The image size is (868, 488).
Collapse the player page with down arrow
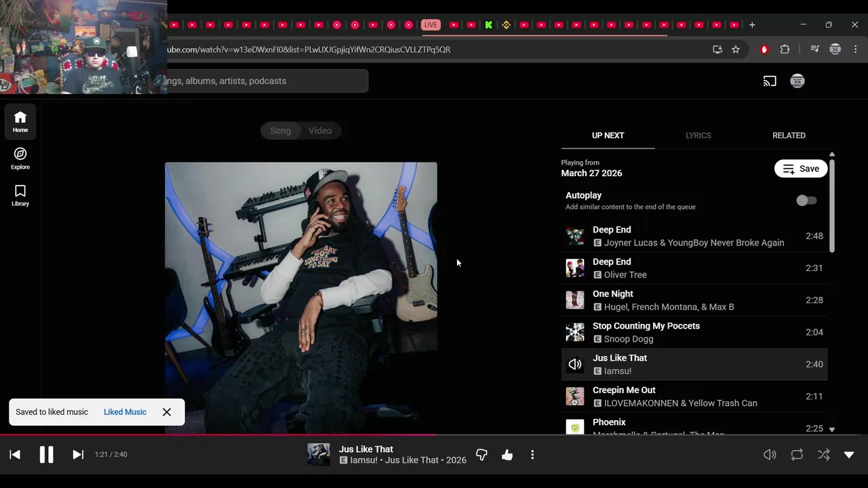point(849,455)
